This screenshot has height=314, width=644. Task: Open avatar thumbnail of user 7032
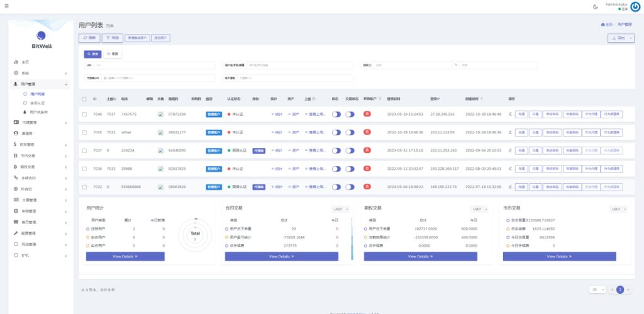[x=160, y=187]
